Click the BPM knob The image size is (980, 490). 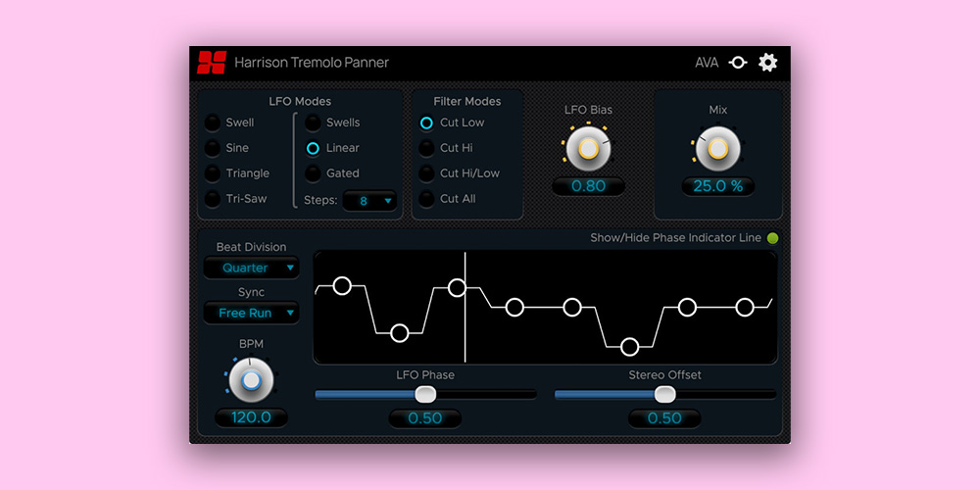point(251,380)
